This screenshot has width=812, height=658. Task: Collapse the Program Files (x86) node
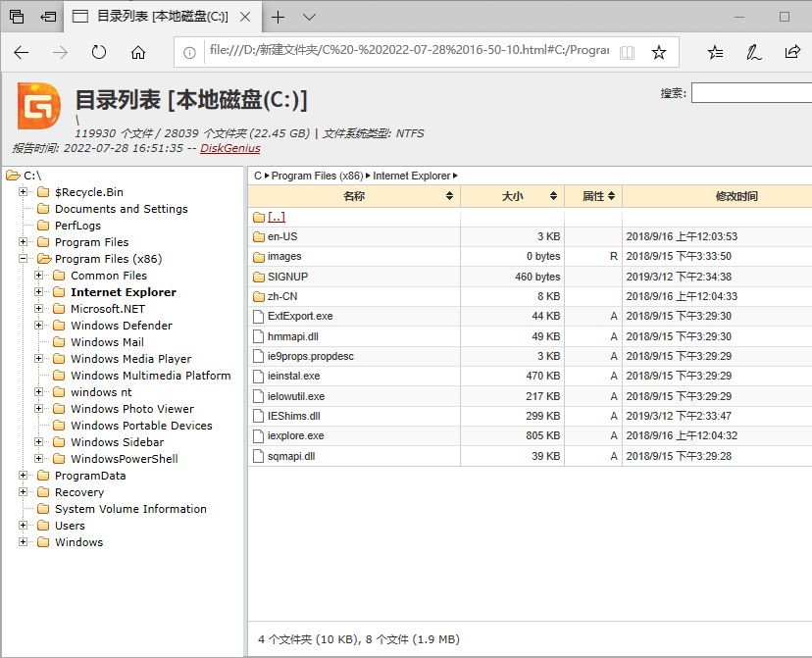[23, 258]
